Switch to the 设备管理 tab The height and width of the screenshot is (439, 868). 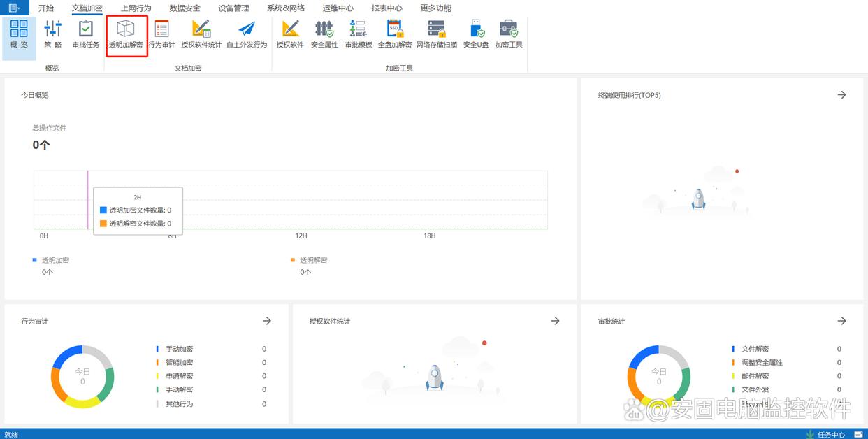coord(233,8)
